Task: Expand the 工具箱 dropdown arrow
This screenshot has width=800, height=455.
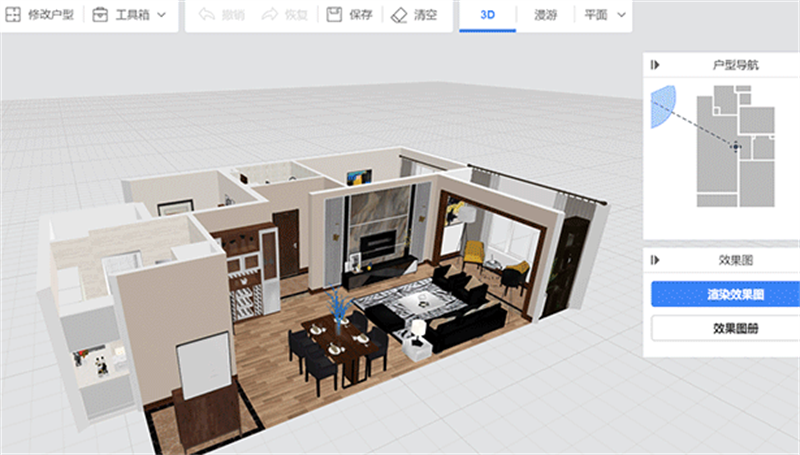Action: tap(162, 15)
